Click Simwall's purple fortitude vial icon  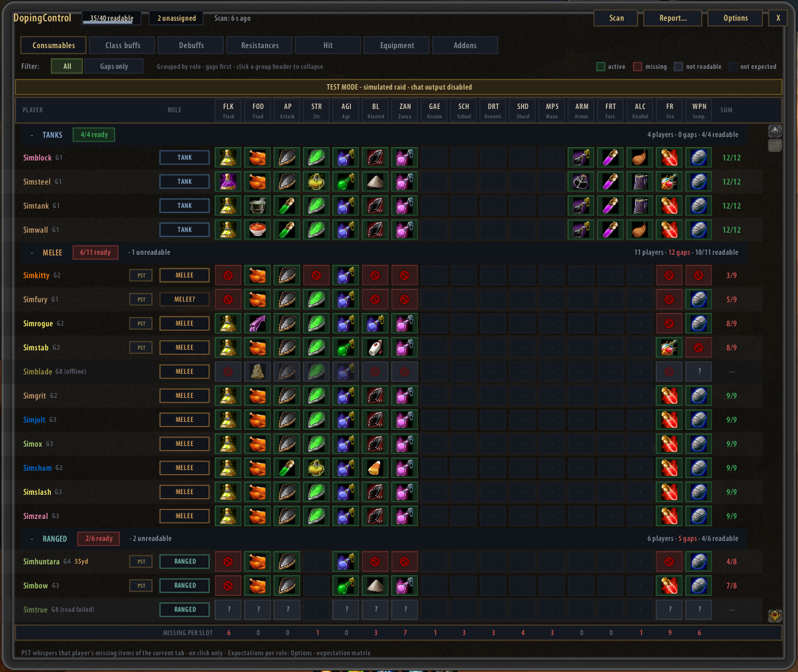pos(610,229)
